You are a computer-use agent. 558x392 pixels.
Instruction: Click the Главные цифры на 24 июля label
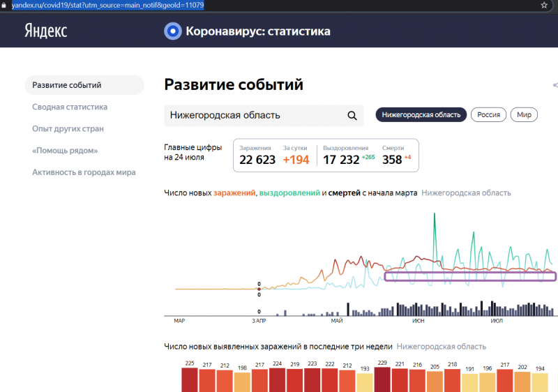pyautogui.click(x=193, y=152)
